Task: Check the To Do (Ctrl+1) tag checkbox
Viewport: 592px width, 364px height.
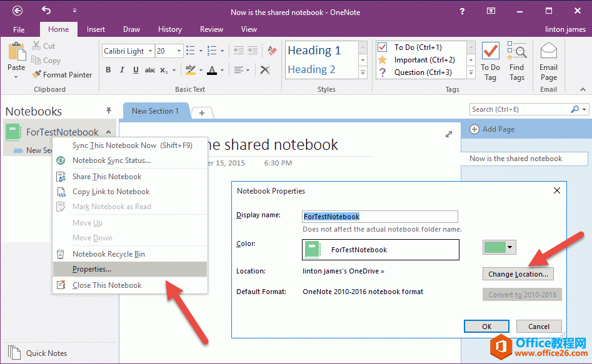Action: [383, 47]
